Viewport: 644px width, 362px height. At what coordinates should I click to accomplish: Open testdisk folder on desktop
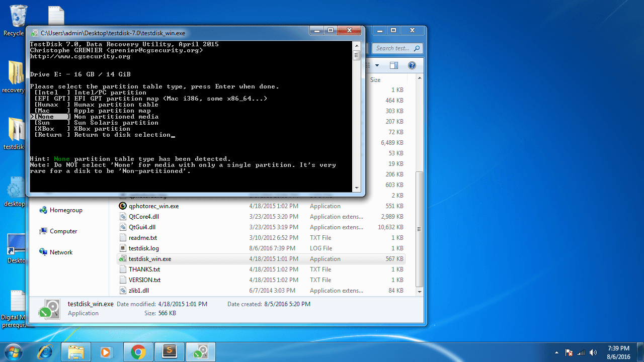(15, 134)
